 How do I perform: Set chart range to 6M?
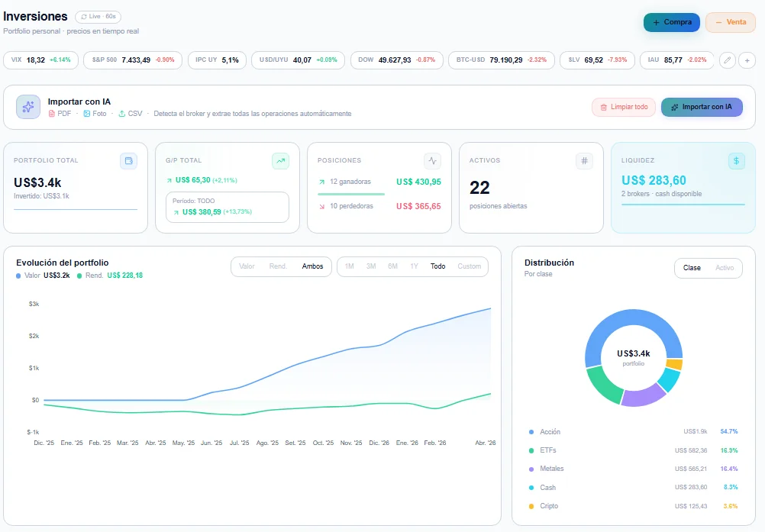point(392,266)
